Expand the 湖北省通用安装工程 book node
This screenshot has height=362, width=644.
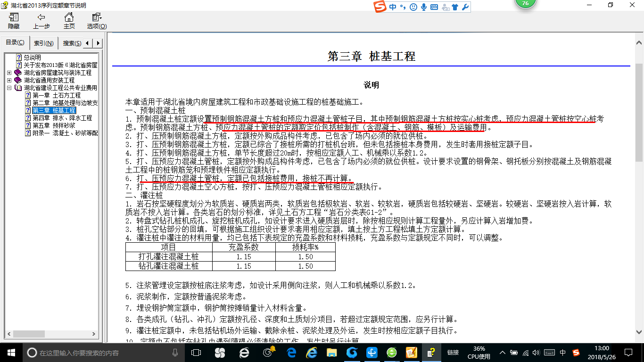click(x=9, y=80)
